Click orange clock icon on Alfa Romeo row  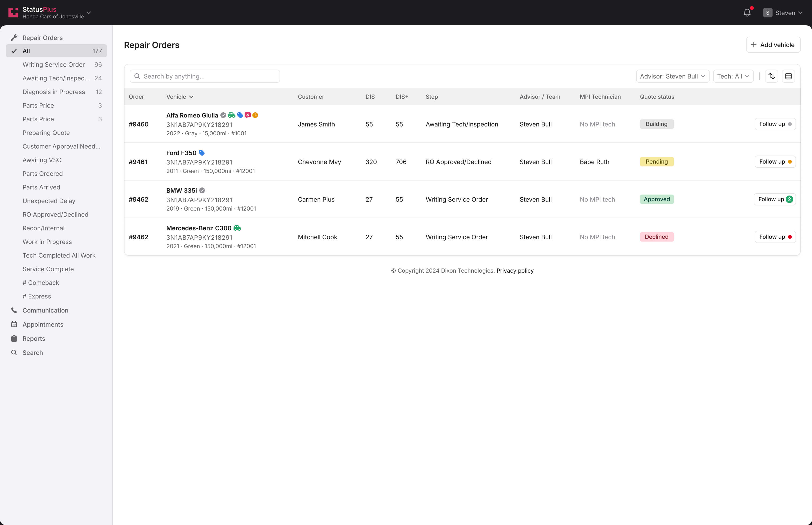255,115
